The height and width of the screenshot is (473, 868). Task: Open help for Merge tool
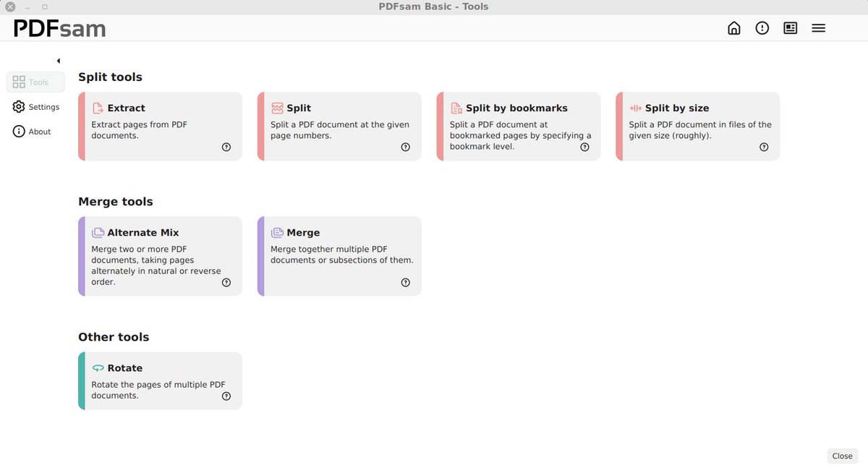[x=406, y=283]
